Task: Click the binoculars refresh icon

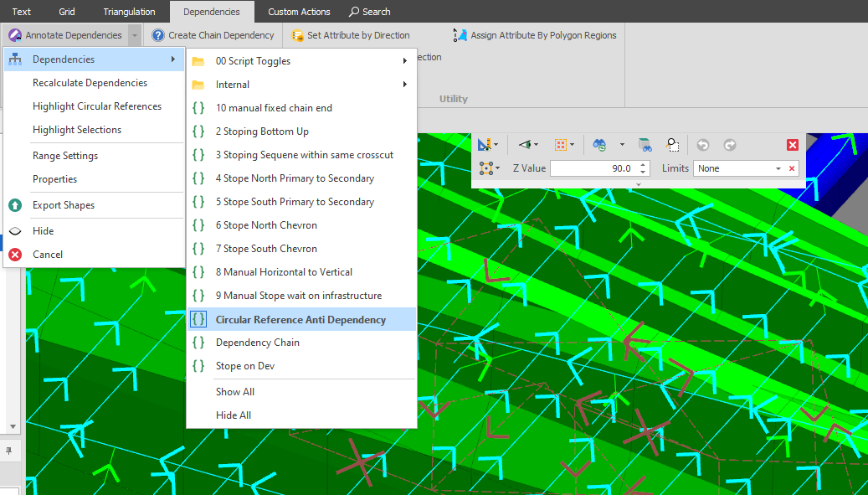Action: pyautogui.click(x=600, y=145)
